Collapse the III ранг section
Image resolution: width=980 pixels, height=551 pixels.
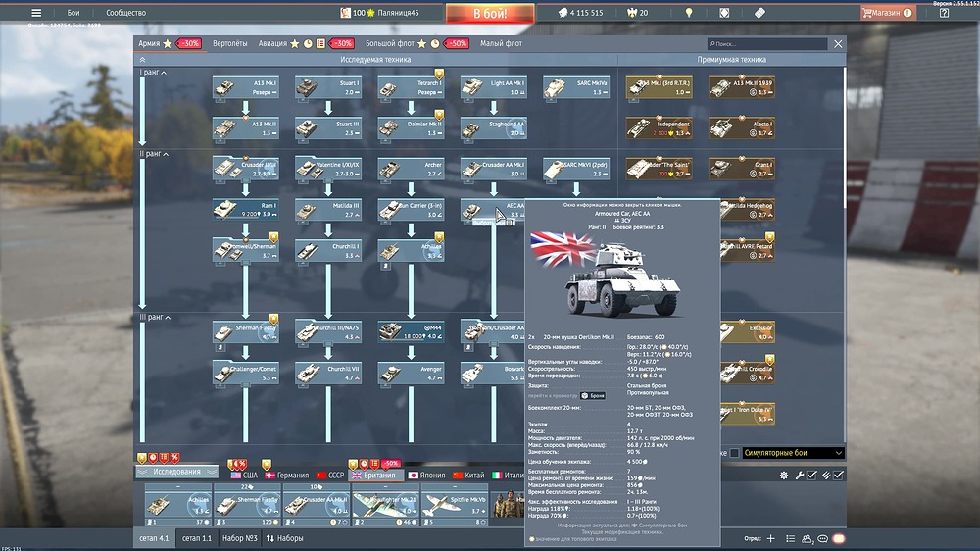[x=155, y=317]
